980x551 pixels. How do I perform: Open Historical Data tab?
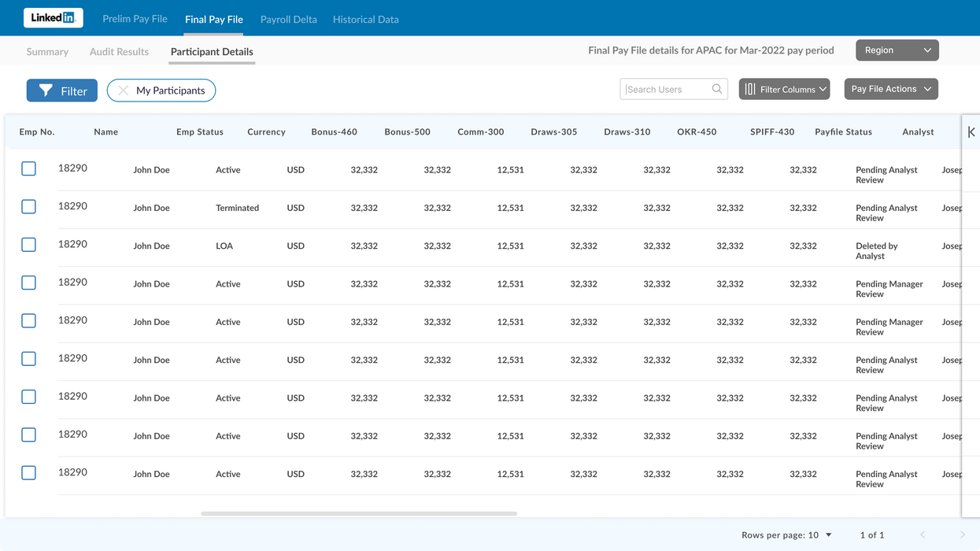tap(365, 19)
